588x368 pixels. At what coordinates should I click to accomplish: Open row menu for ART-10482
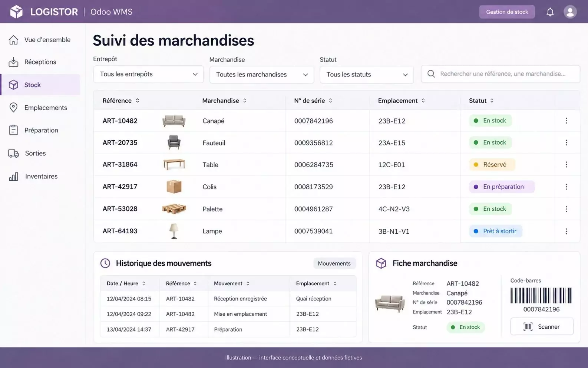coord(566,121)
